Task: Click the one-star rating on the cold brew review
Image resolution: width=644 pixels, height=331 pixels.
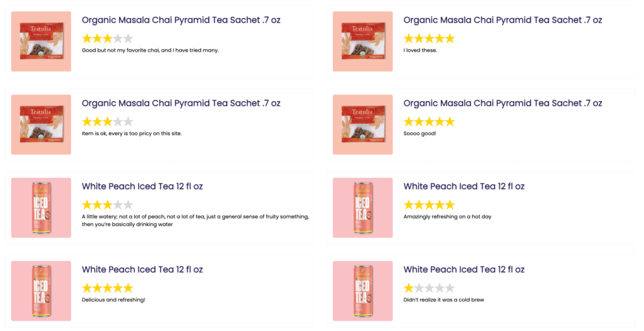Action: (429, 288)
